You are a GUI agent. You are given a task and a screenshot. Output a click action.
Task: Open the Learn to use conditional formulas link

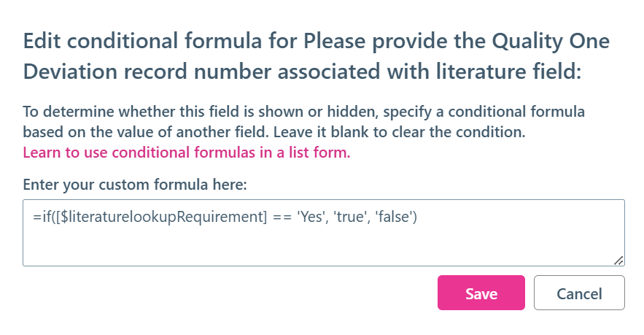coord(187,153)
